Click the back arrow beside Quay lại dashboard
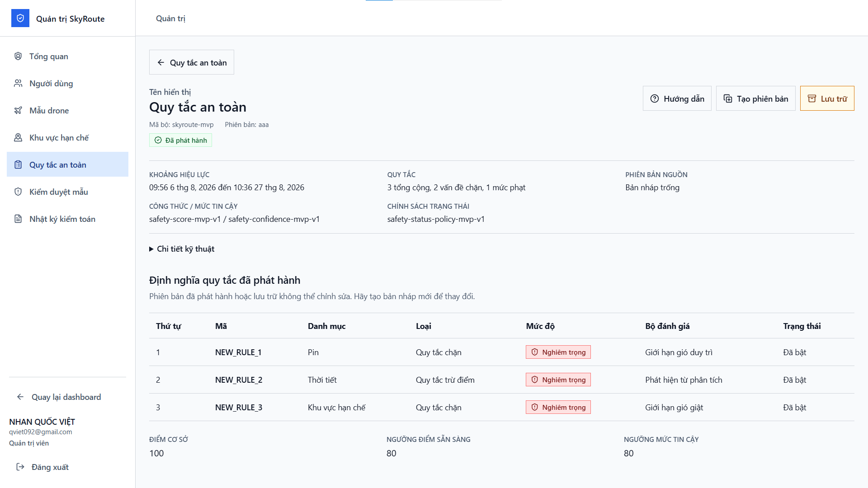Viewport: 868px width, 488px height. tap(20, 397)
